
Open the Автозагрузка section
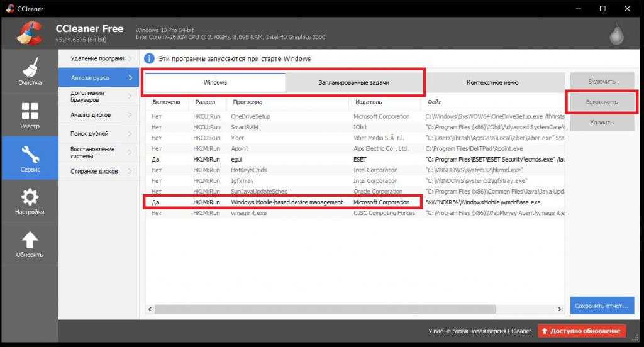coord(98,78)
